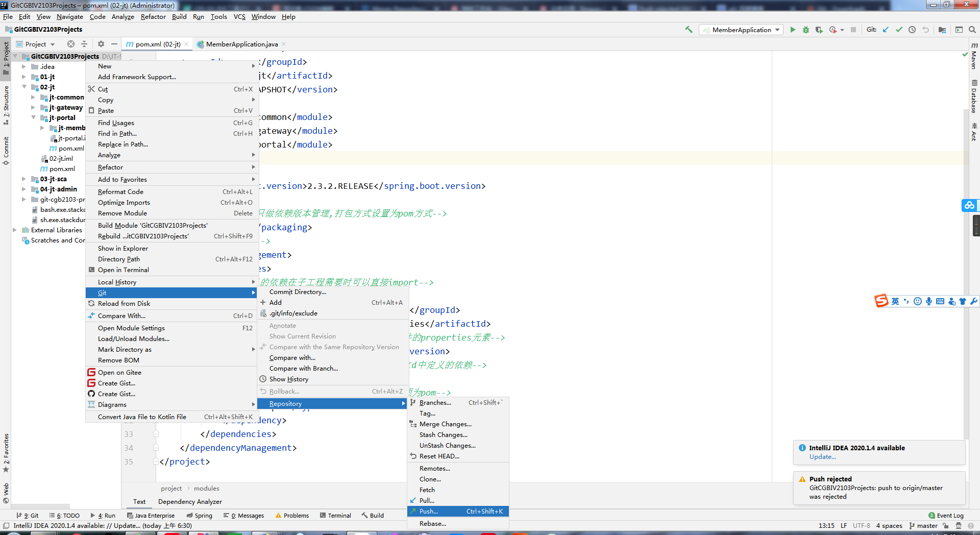Hide the Project panel with the minus icon

(x=114, y=44)
